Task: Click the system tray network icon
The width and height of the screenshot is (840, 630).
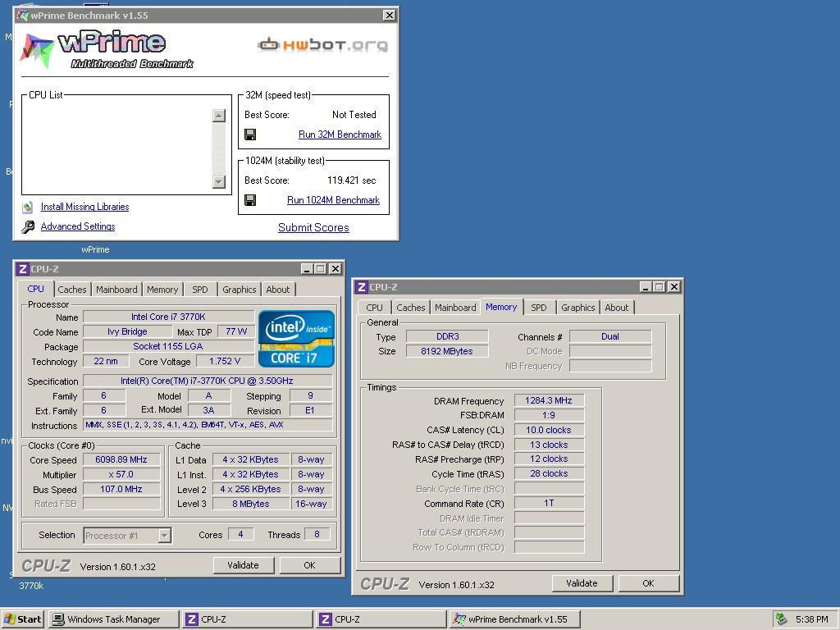Action: point(782,619)
